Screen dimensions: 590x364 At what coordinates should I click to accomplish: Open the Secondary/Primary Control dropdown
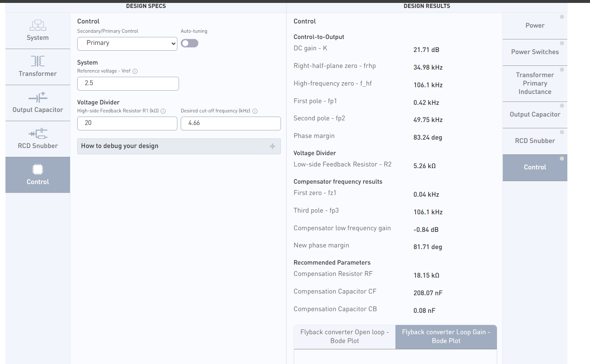point(127,43)
